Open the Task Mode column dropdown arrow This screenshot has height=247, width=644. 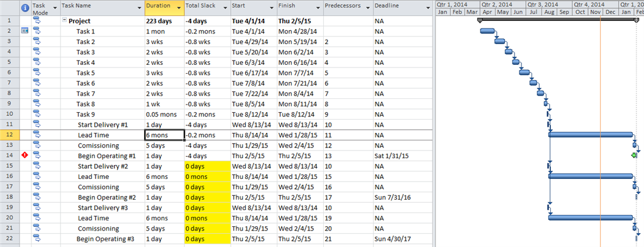55,8
